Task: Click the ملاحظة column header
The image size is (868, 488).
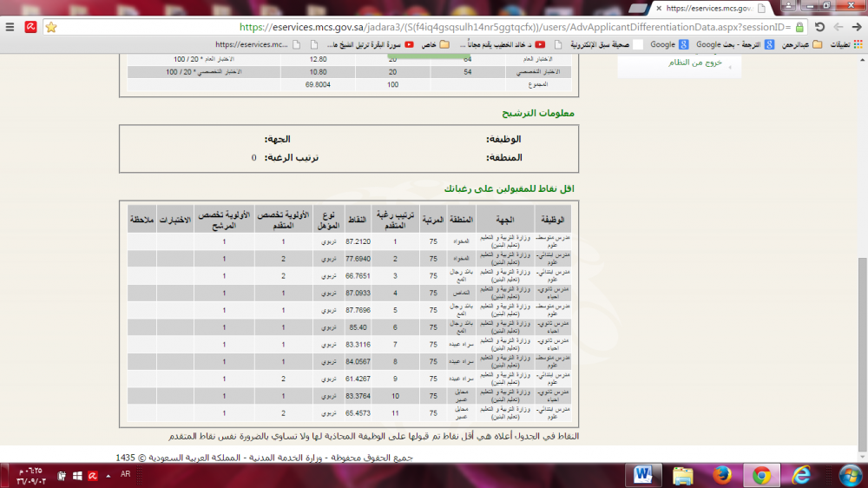Action: pyautogui.click(x=141, y=220)
